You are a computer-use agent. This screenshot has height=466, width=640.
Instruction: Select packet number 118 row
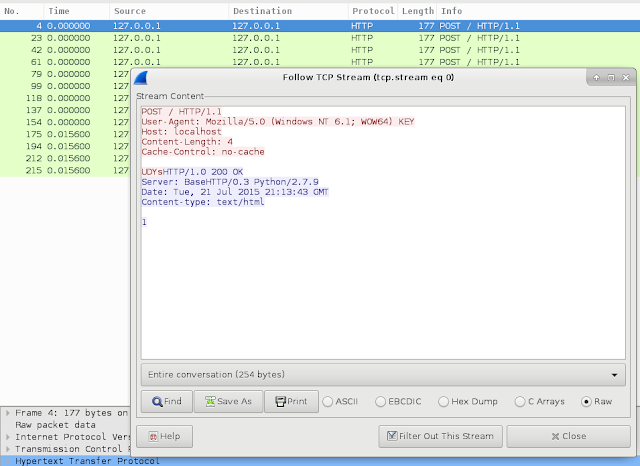coord(65,98)
